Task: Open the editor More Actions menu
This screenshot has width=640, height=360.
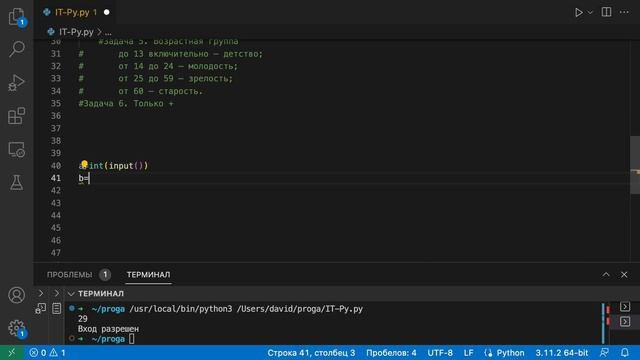Action: (624, 12)
